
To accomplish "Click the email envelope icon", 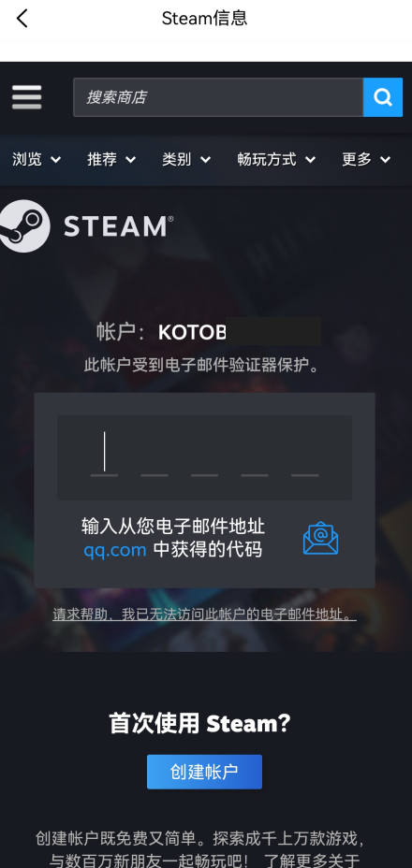I will (320, 538).
